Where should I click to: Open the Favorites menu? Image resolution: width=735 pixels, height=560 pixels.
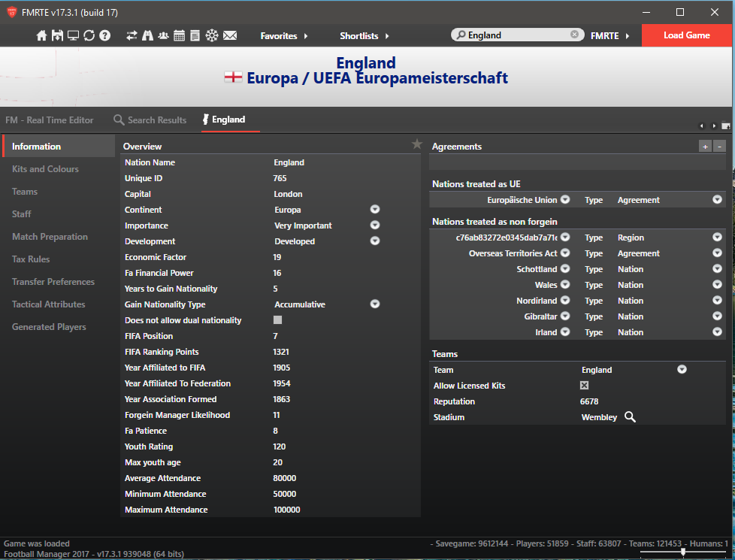(284, 35)
